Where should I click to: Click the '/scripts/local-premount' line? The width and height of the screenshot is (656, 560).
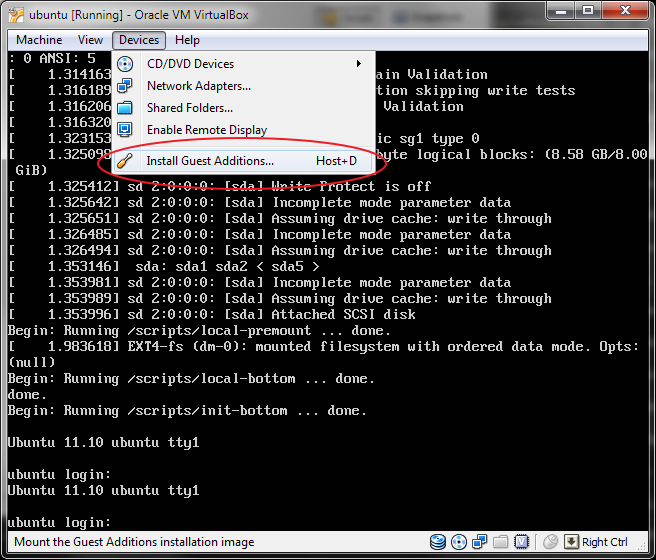tap(199, 331)
